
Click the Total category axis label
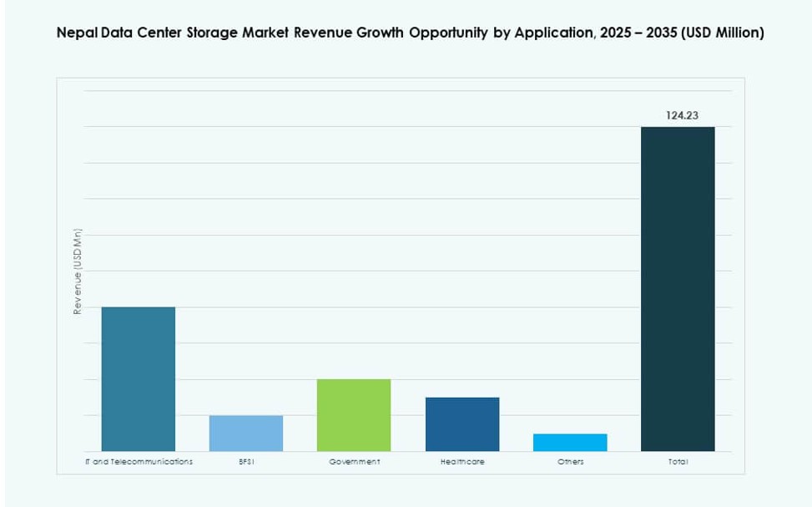click(x=678, y=460)
